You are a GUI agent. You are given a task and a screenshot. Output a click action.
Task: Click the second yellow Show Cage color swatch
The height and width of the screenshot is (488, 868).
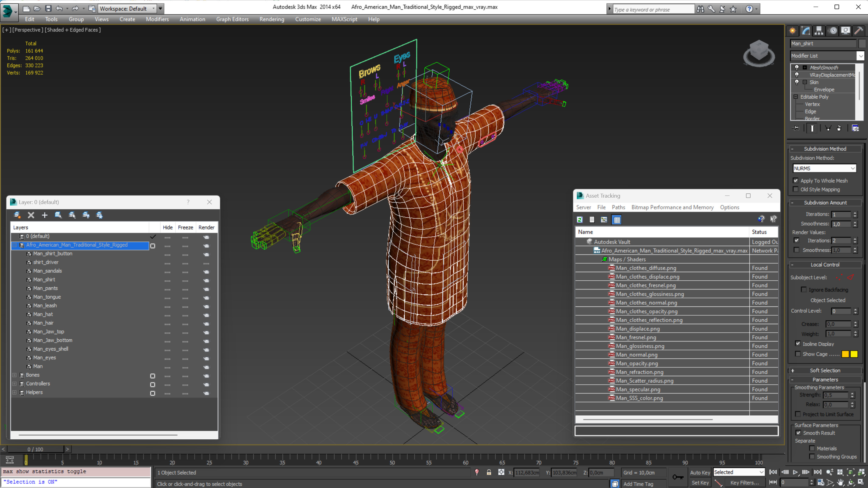click(854, 354)
